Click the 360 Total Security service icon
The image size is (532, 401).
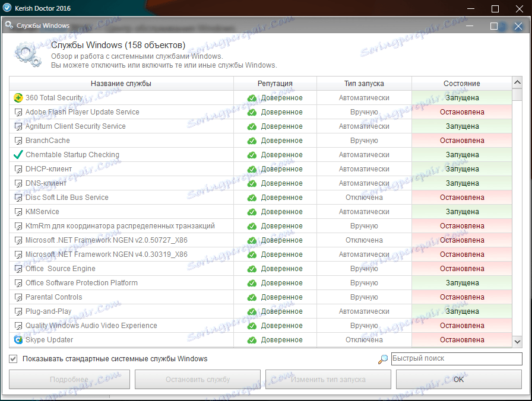[18, 98]
